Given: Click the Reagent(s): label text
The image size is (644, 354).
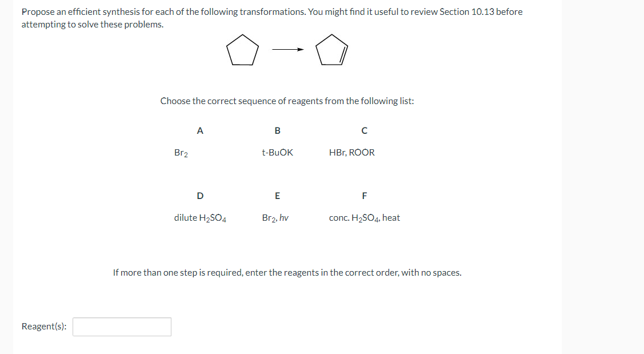Looking at the screenshot, I should (x=43, y=326).
